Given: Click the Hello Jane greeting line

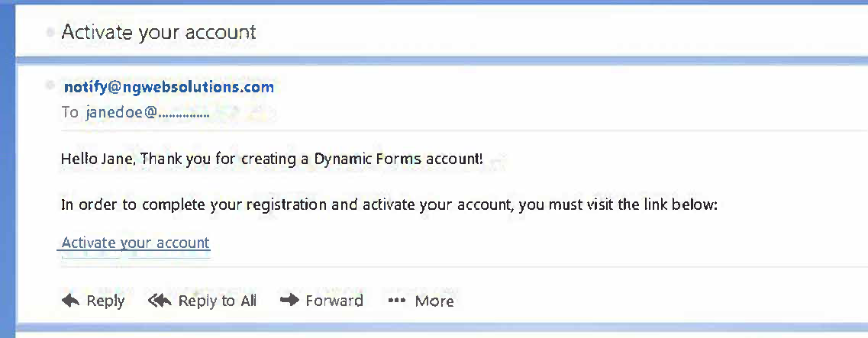Looking at the screenshot, I should [x=272, y=159].
